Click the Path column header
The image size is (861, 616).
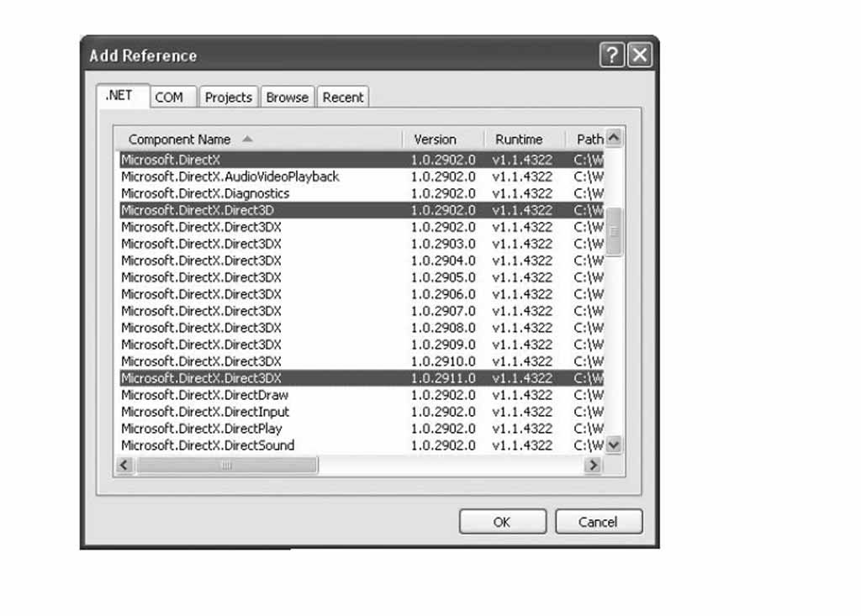click(585, 140)
